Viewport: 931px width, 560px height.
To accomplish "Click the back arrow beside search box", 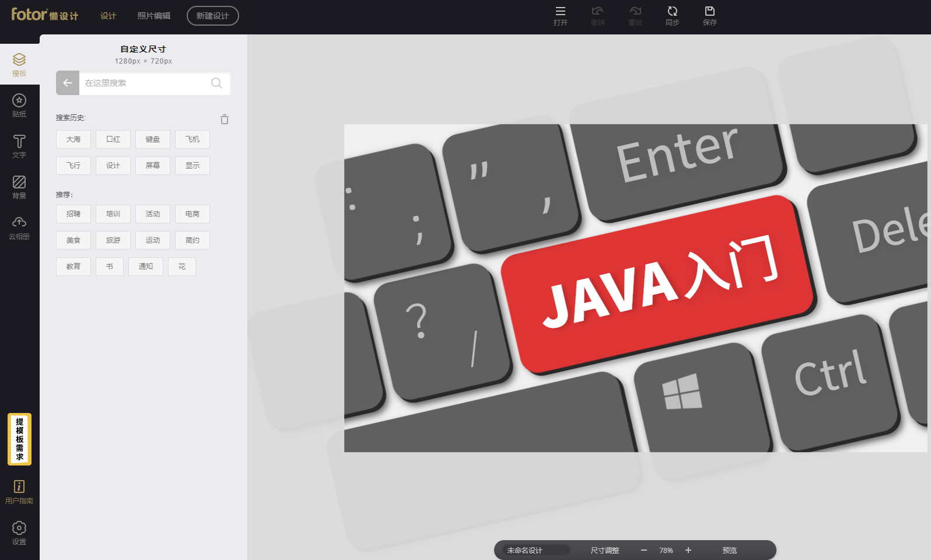I will (x=68, y=83).
